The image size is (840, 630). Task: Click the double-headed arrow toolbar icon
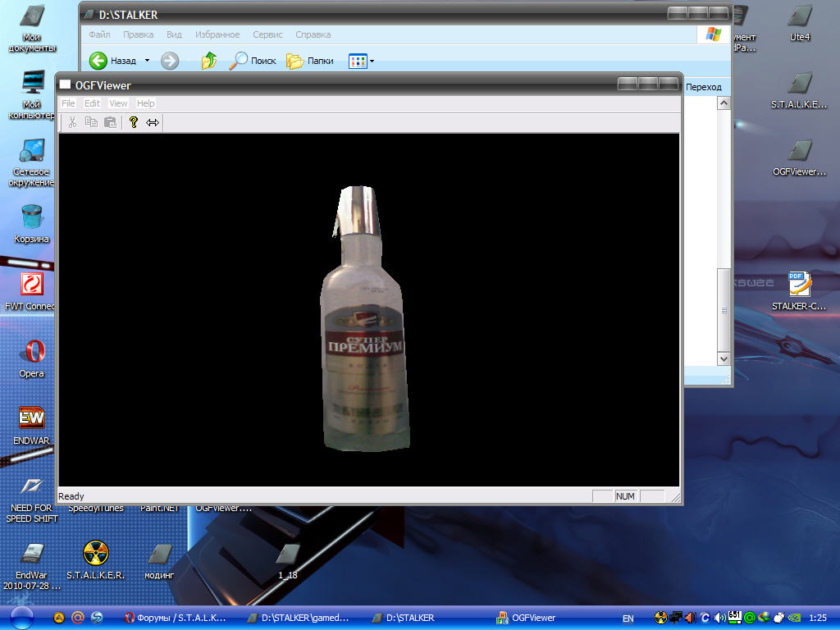click(153, 122)
